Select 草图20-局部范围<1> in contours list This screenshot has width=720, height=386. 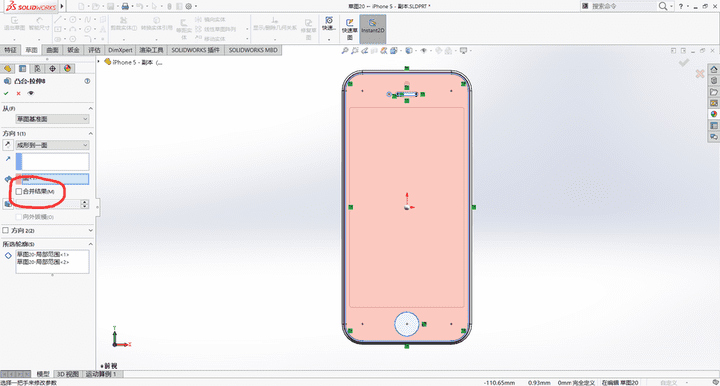click(x=43, y=254)
